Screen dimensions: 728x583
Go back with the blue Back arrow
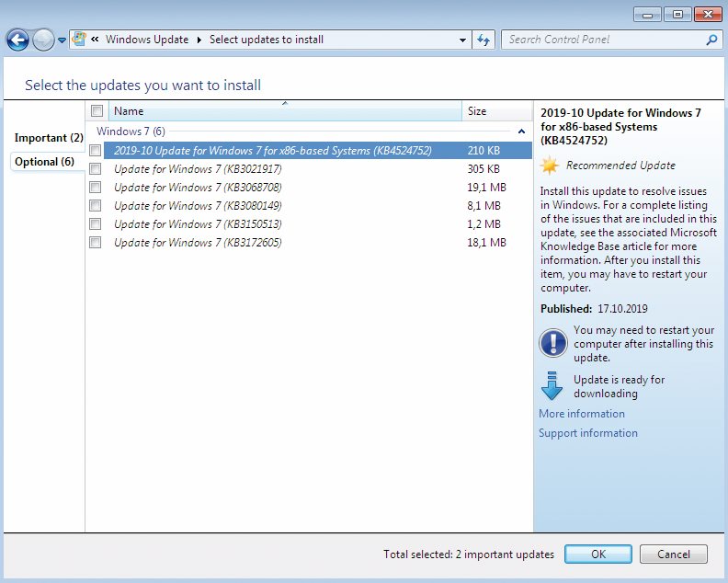[x=17, y=40]
